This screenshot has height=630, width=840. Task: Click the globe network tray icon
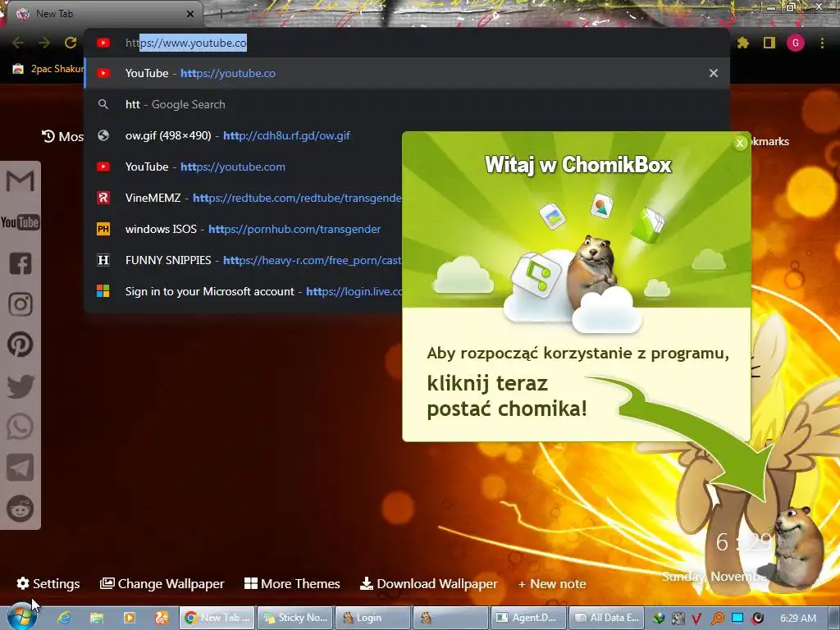[659, 619]
